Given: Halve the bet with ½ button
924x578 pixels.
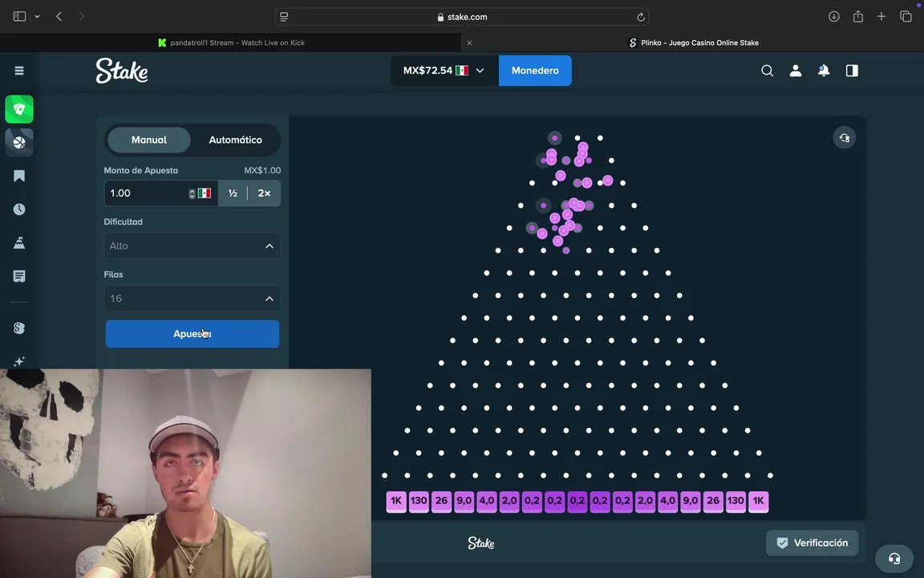Looking at the screenshot, I should tap(233, 193).
